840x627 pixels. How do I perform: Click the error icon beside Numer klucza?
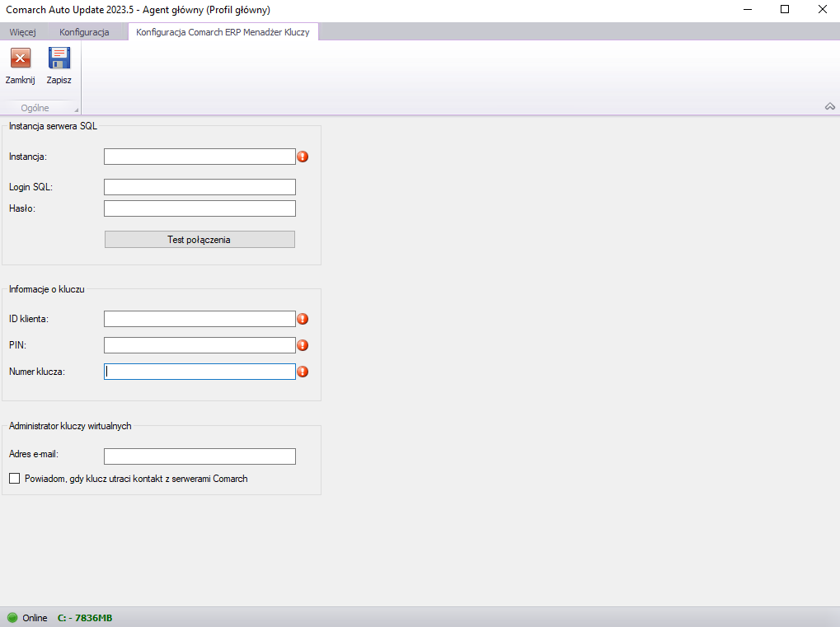(303, 372)
